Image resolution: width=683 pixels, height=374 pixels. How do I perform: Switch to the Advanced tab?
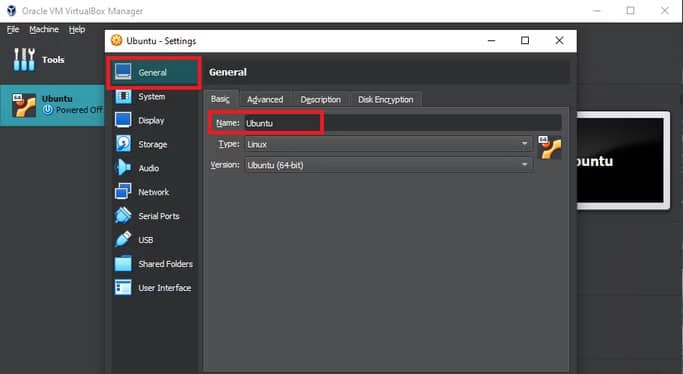pyautogui.click(x=265, y=100)
